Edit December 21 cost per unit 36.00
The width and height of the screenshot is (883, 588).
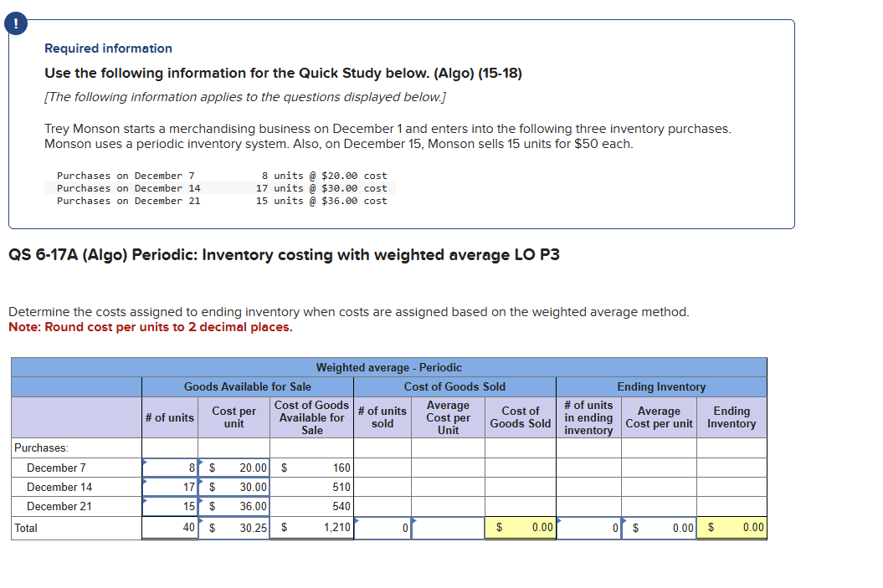click(234, 506)
